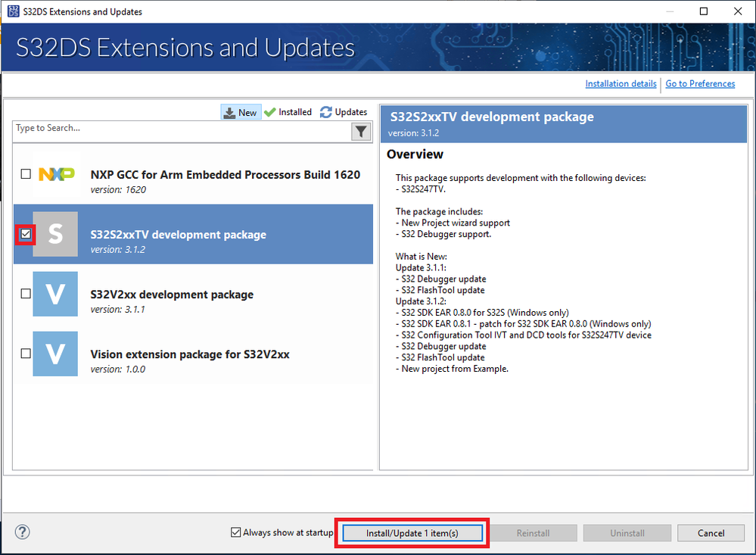Image resolution: width=756 pixels, height=555 pixels.
Task: Close the Extensions and Updates window
Action: click(x=738, y=11)
